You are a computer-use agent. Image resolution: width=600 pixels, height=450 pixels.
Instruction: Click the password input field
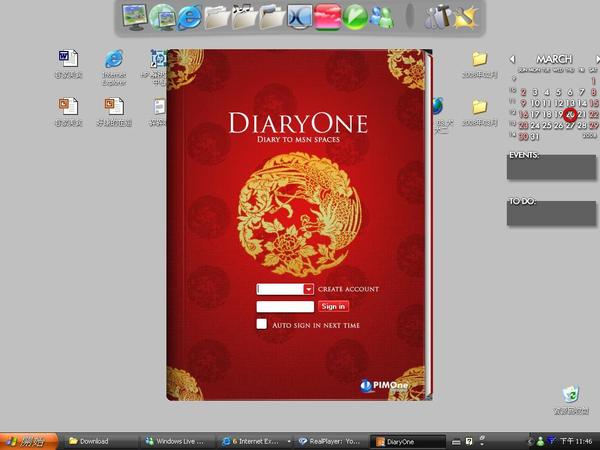tap(285, 307)
